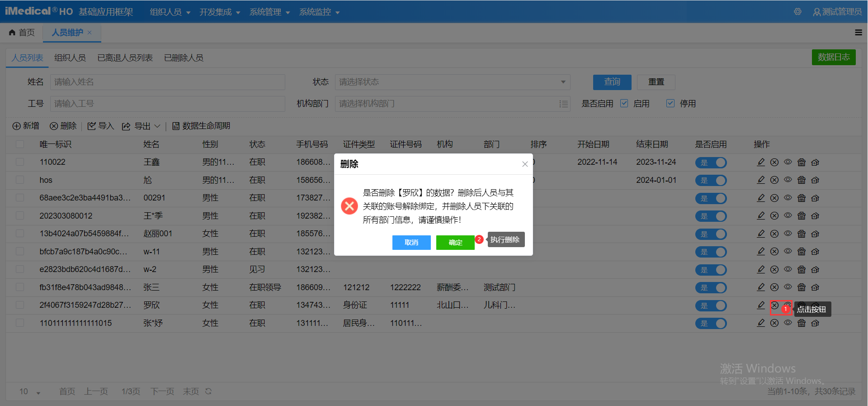Click institution icon in 王*季 row
The width and height of the screenshot is (868, 406).
coord(802,216)
